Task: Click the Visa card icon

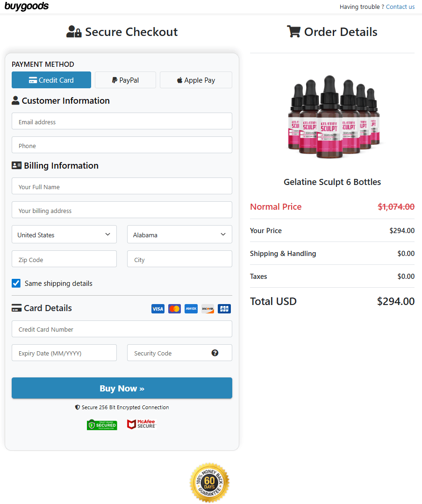Action: tap(158, 309)
